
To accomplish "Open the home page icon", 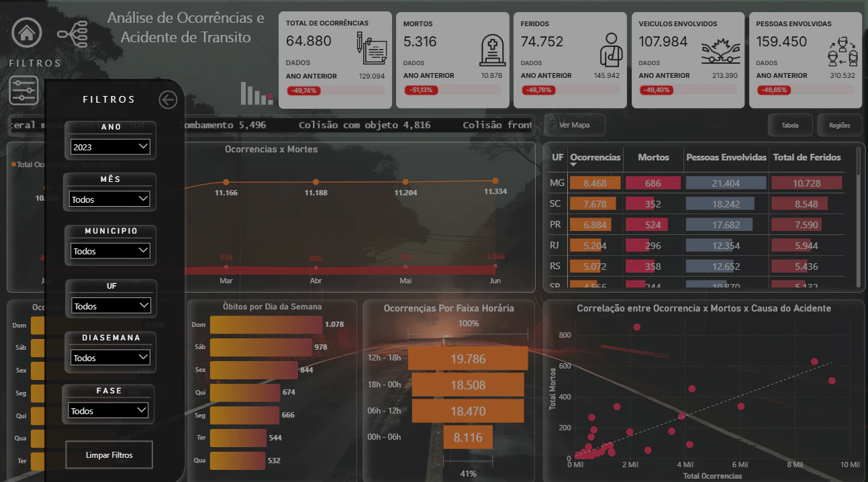I will (26, 32).
